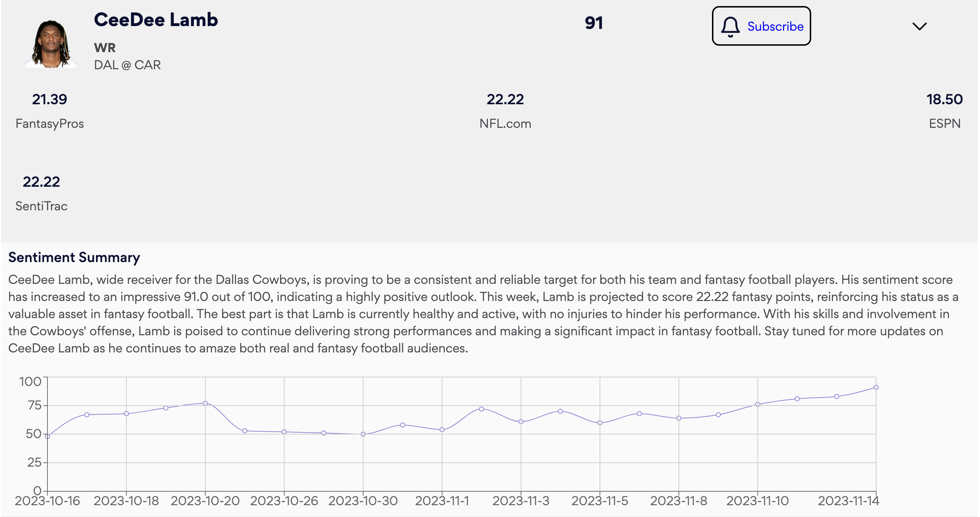This screenshot has height=517, width=980.
Task: Click the WR position label
Action: (x=105, y=48)
